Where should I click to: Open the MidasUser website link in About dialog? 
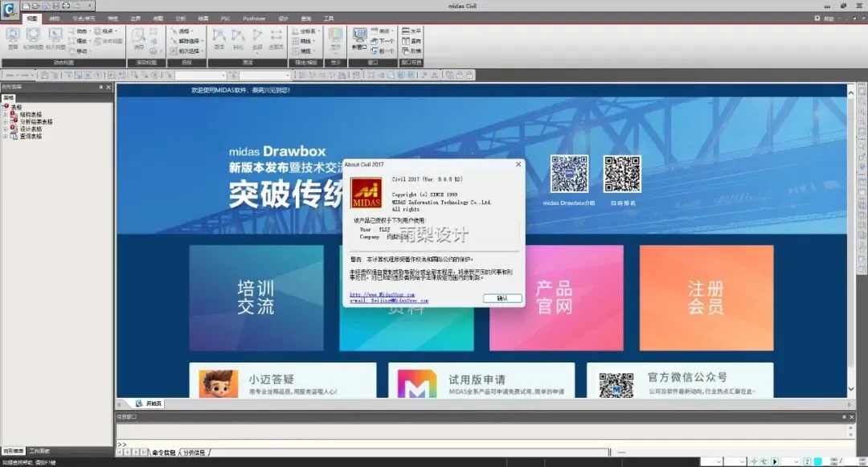[x=382, y=294]
